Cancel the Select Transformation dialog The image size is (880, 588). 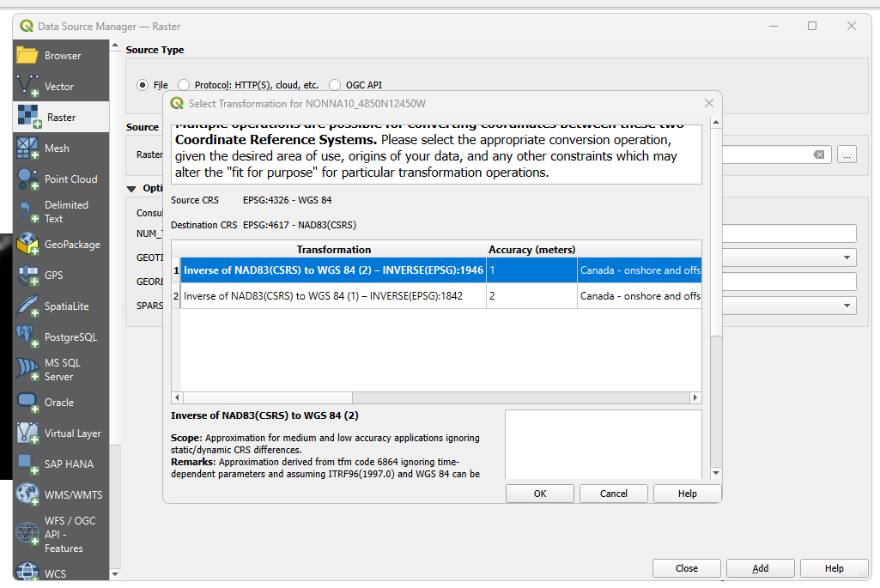[613, 494]
